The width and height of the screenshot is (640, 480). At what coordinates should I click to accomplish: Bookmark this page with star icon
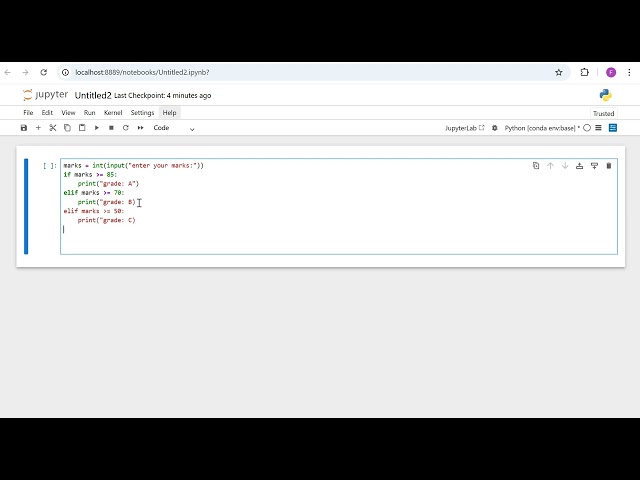click(x=559, y=72)
